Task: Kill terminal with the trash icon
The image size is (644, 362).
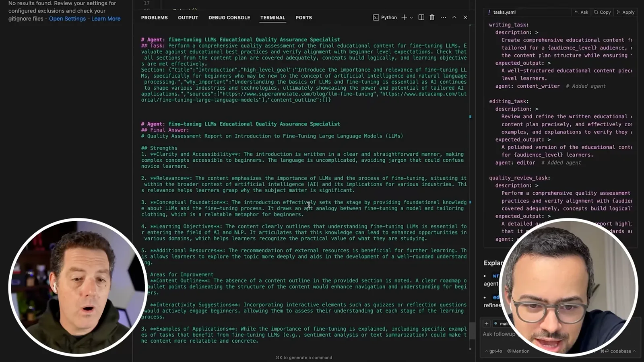Action: click(x=432, y=17)
